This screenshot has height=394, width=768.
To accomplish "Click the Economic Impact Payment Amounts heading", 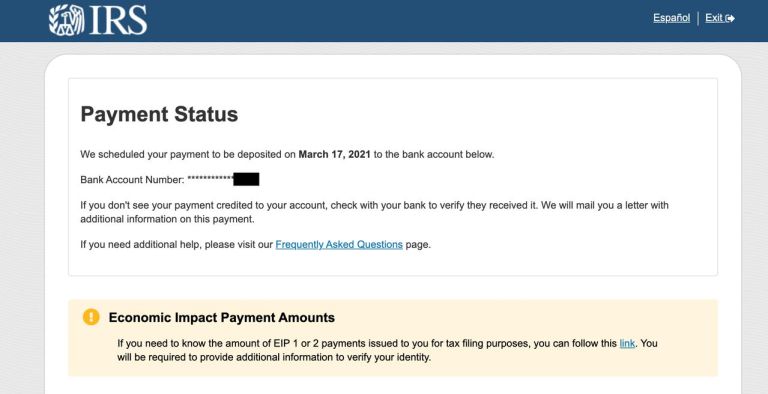I will click(x=222, y=318).
